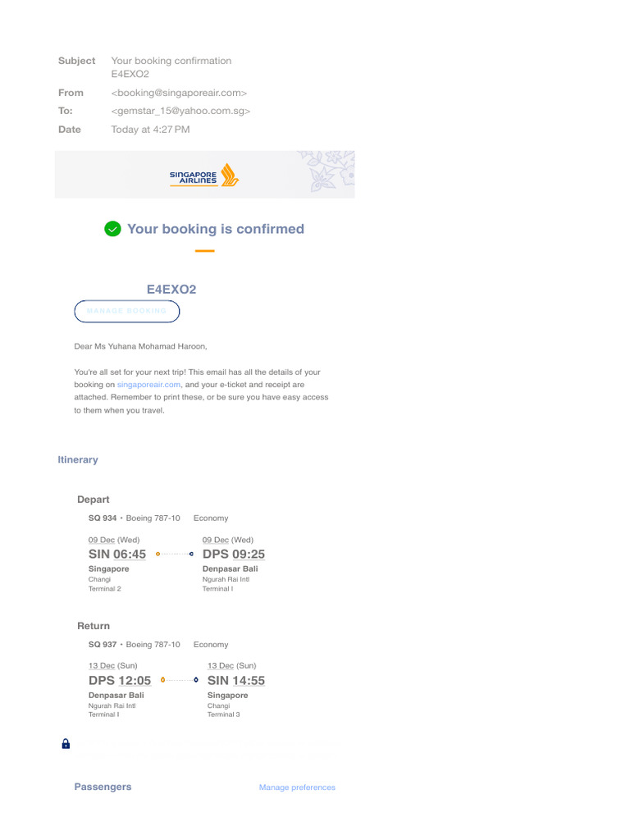Click the departure flight route dots
630x840 pixels.
tap(175, 554)
